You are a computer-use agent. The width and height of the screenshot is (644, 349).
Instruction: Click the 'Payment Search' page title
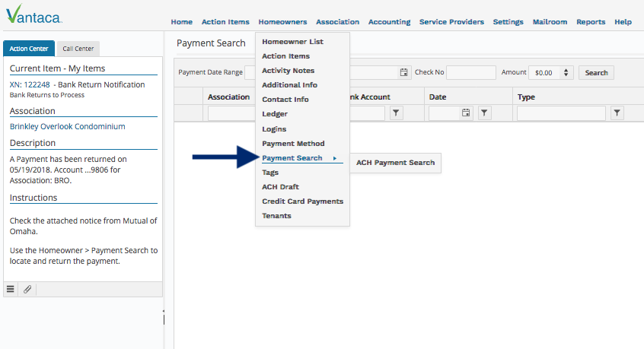point(211,43)
